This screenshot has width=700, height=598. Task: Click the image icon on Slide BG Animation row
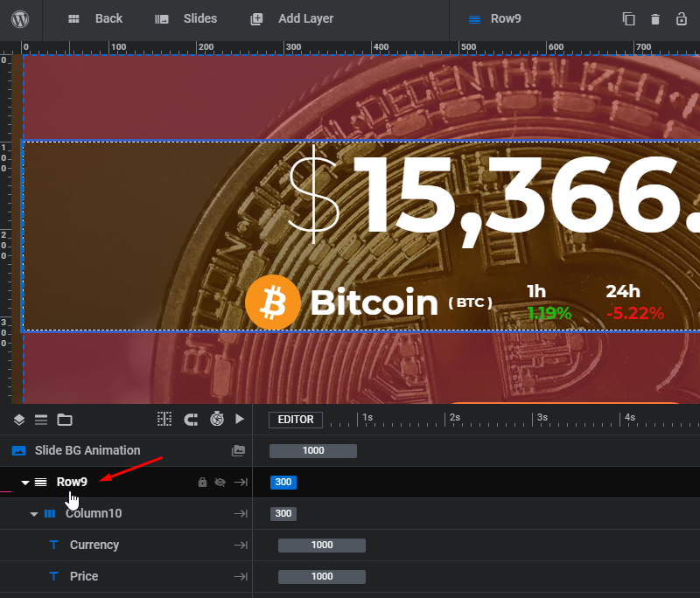point(238,451)
